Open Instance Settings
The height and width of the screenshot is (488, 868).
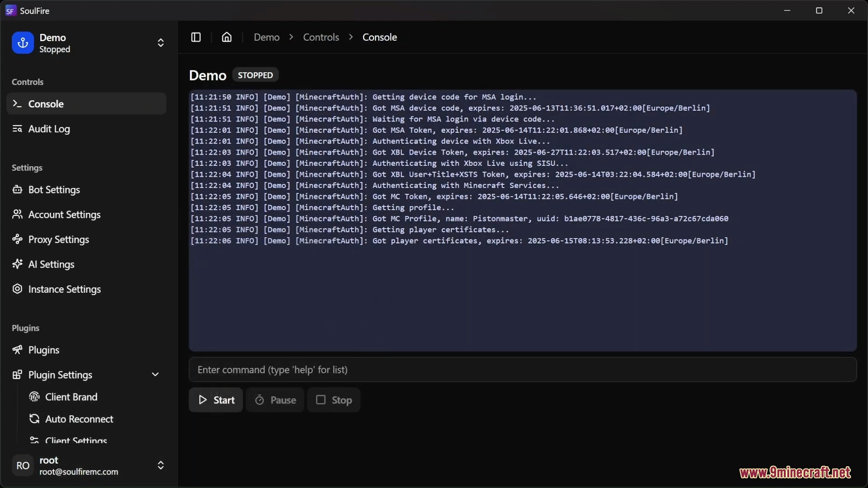(86, 289)
